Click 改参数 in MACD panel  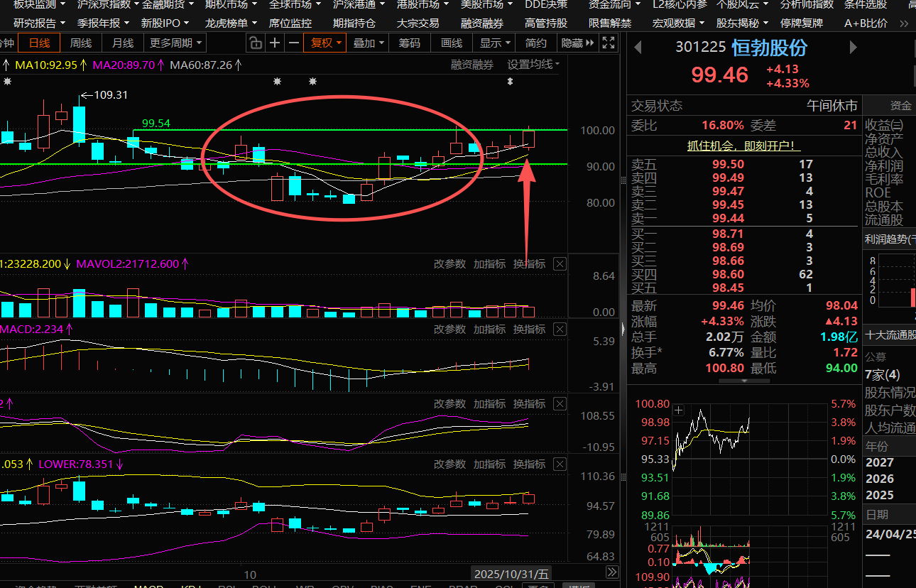coord(450,330)
